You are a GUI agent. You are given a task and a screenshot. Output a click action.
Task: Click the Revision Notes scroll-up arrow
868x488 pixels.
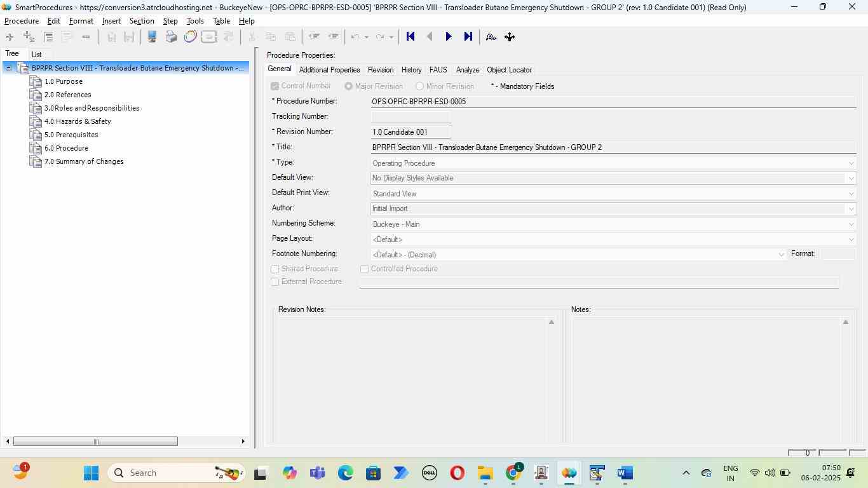[x=552, y=323]
